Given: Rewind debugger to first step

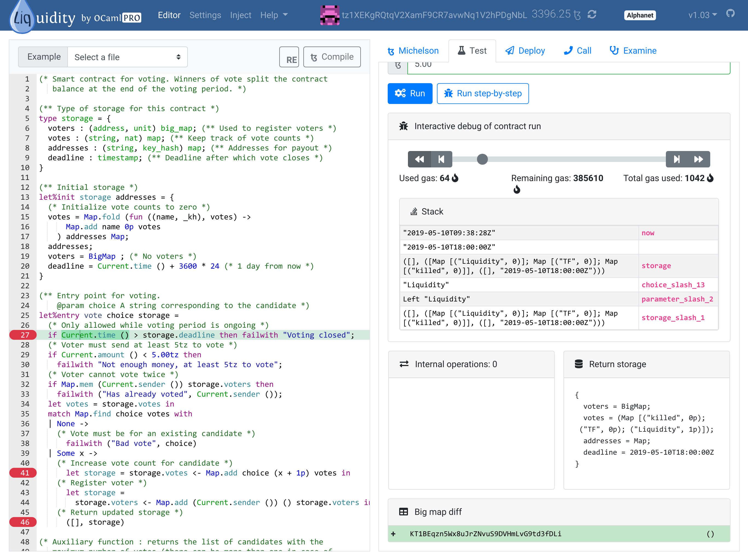Looking at the screenshot, I should 419,159.
